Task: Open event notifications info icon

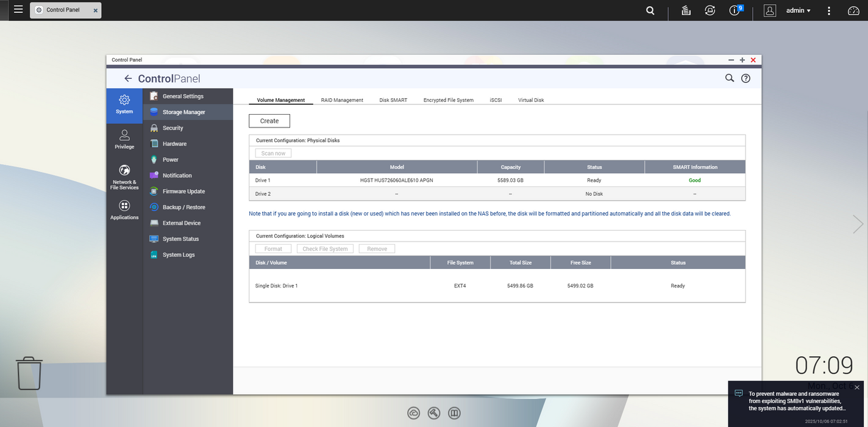Action: click(x=735, y=10)
